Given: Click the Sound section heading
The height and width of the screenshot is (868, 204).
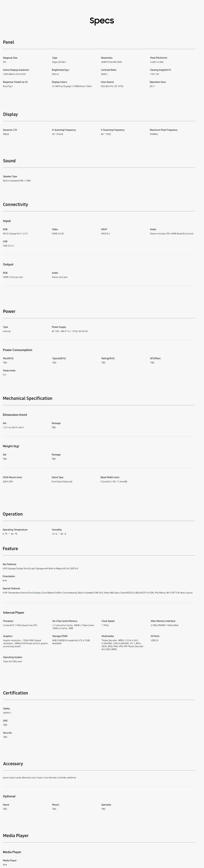Looking at the screenshot, I should pyautogui.click(x=9, y=161).
